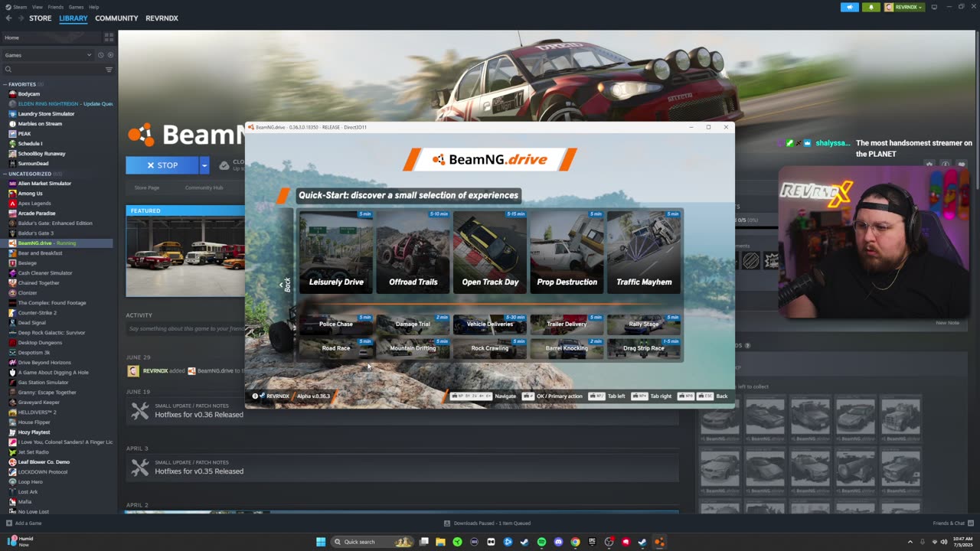Viewport: 980px width, 551px height.
Task: Choose the Damage Trial scenario
Action: (x=413, y=324)
